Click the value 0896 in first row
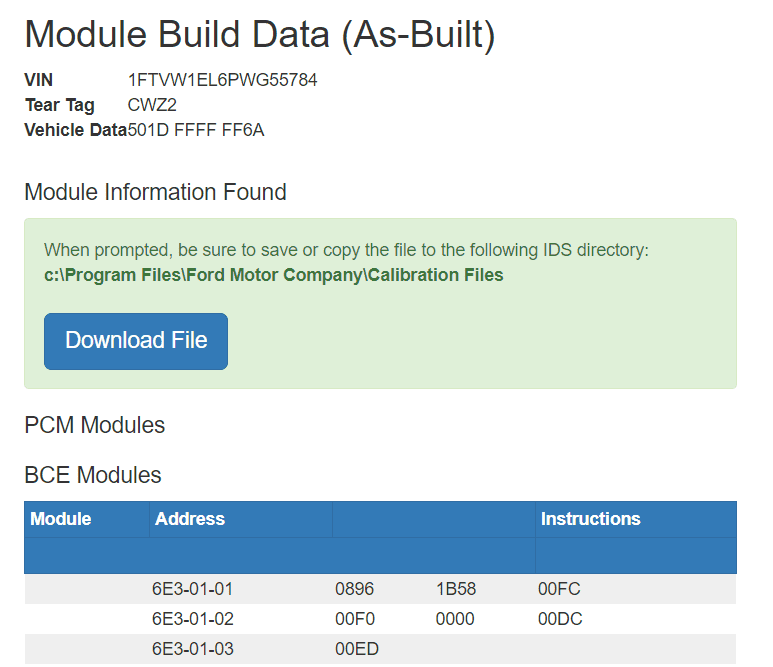Viewport: 773px width, 667px height. point(355,589)
